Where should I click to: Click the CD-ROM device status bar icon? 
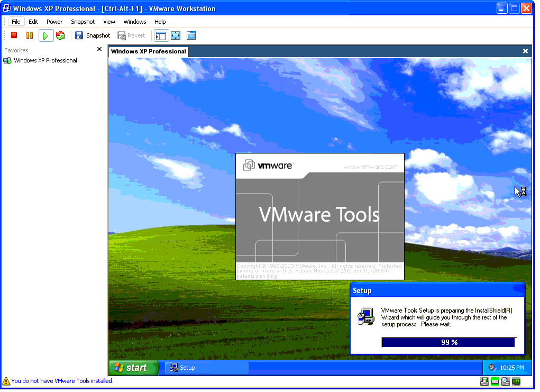pos(505,381)
